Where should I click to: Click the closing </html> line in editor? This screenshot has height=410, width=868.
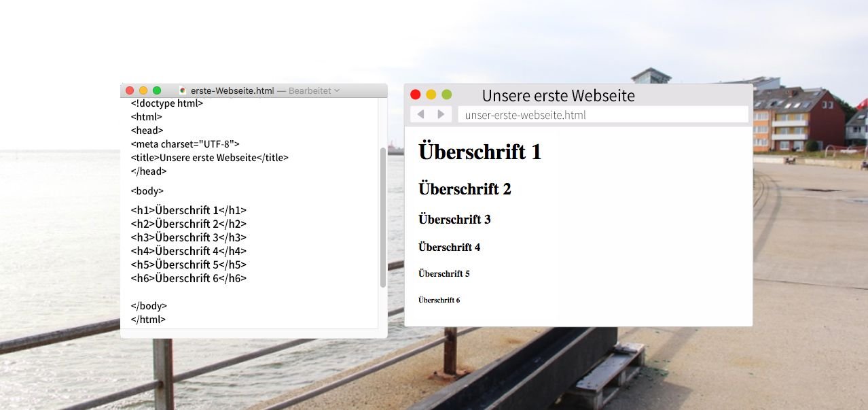point(148,320)
